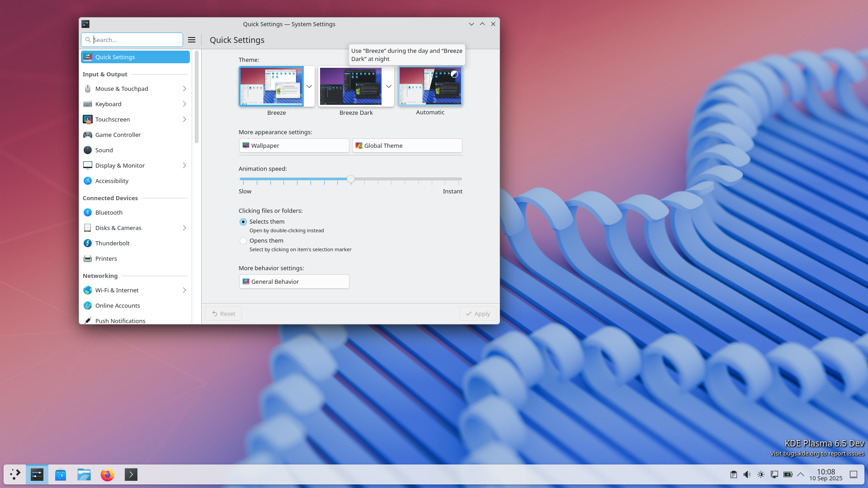Select 'Selects them' click behavior
868x488 pixels.
[x=243, y=222]
